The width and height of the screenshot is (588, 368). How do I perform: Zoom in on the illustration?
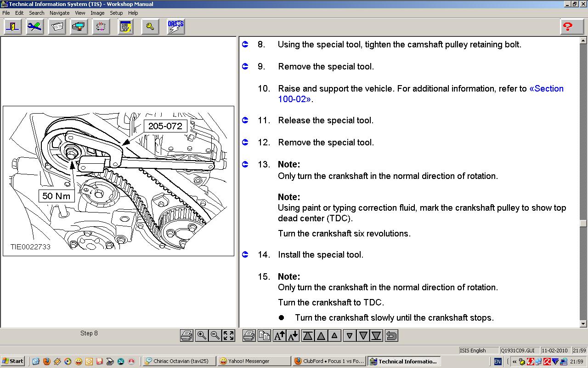[x=201, y=336]
